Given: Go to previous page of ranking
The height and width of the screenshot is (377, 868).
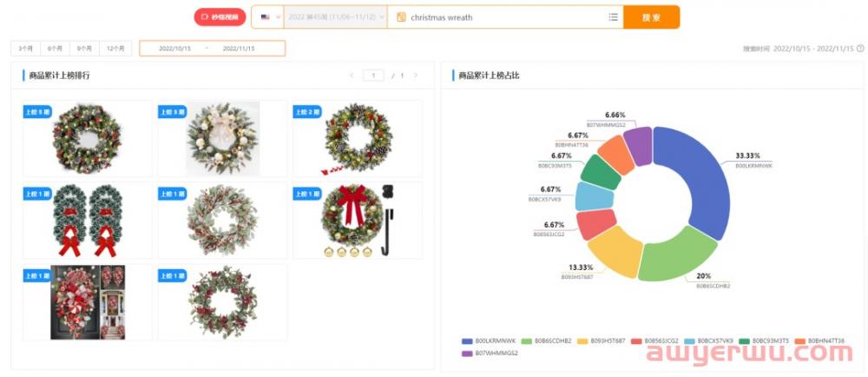Looking at the screenshot, I should coord(352,76).
